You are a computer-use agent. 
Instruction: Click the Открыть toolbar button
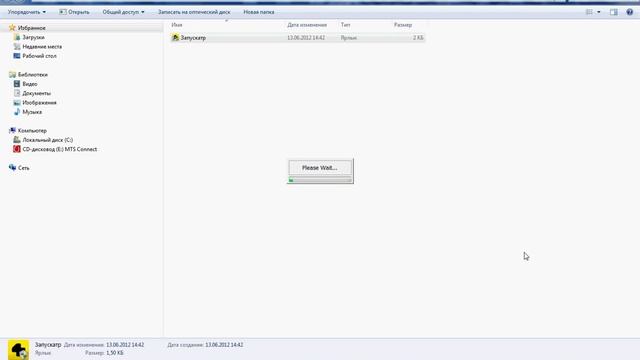coord(74,12)
